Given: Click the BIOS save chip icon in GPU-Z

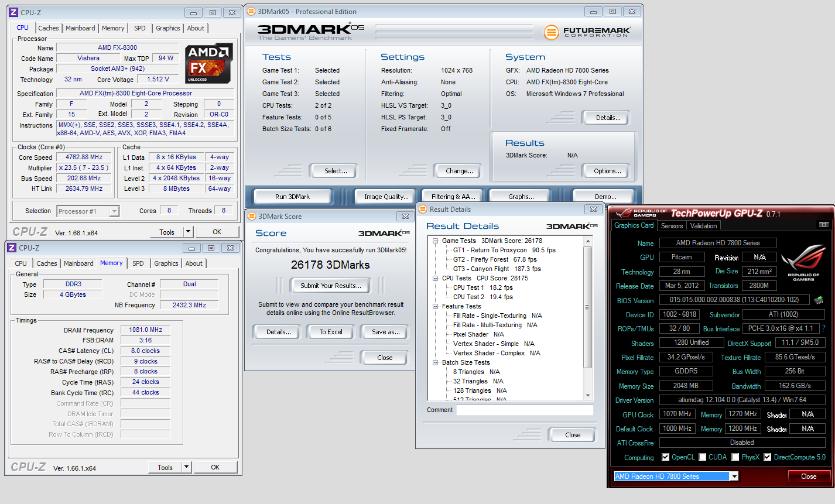Looking at the screenshot, I should tap(819, 300).
